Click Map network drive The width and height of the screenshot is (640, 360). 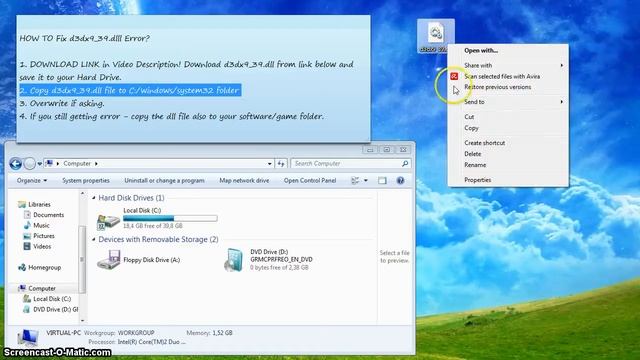pyautogui.click(x=244, y=180)
